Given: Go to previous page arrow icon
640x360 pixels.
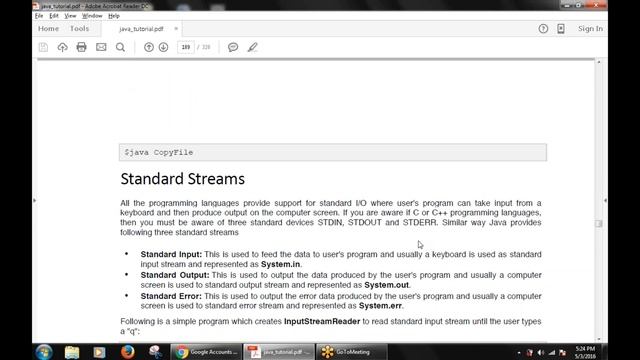Looking at the screenshot, I should pos(149,47).
